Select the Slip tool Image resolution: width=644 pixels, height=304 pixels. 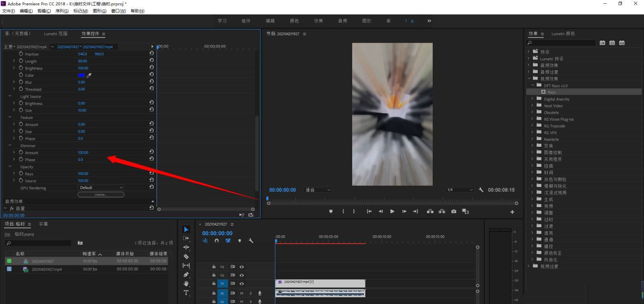[186, 265]
